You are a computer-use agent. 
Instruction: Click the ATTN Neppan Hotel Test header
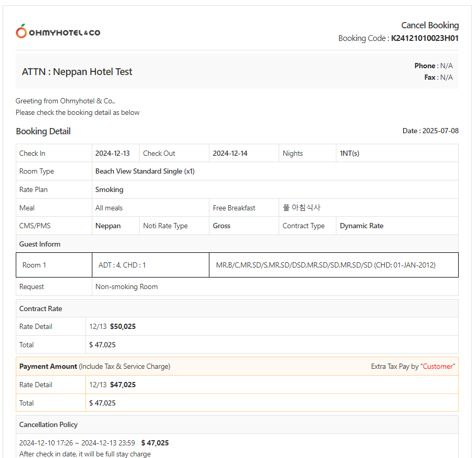click(x=77, y=72)
